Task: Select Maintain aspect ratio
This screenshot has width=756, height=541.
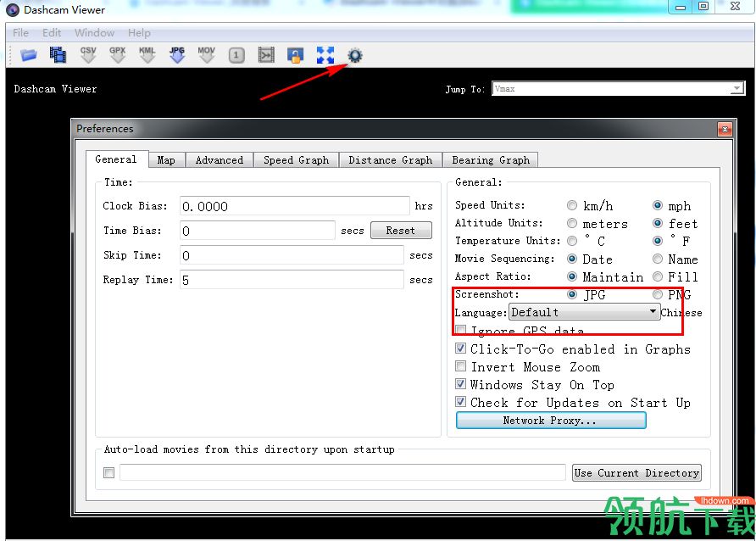Action: click(x=572, y=276)
